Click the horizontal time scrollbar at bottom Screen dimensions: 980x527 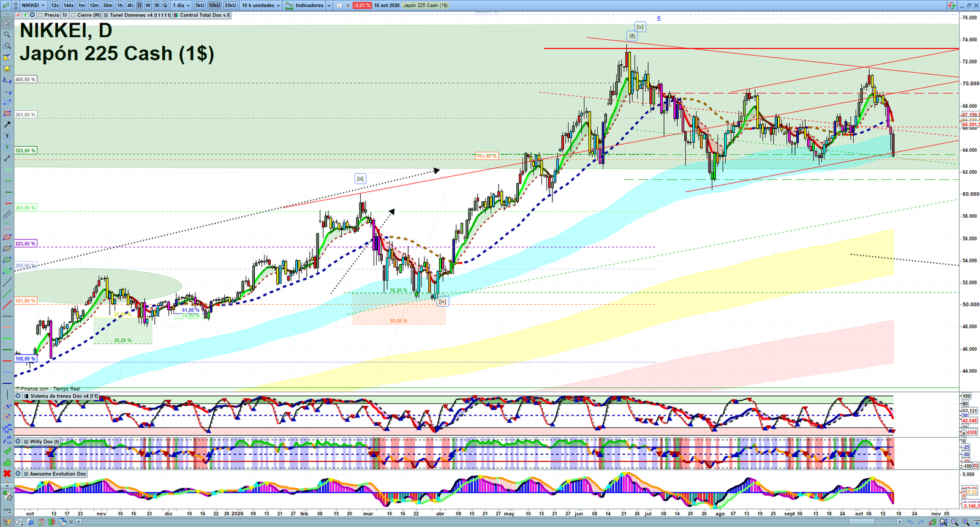coord(490,522)
